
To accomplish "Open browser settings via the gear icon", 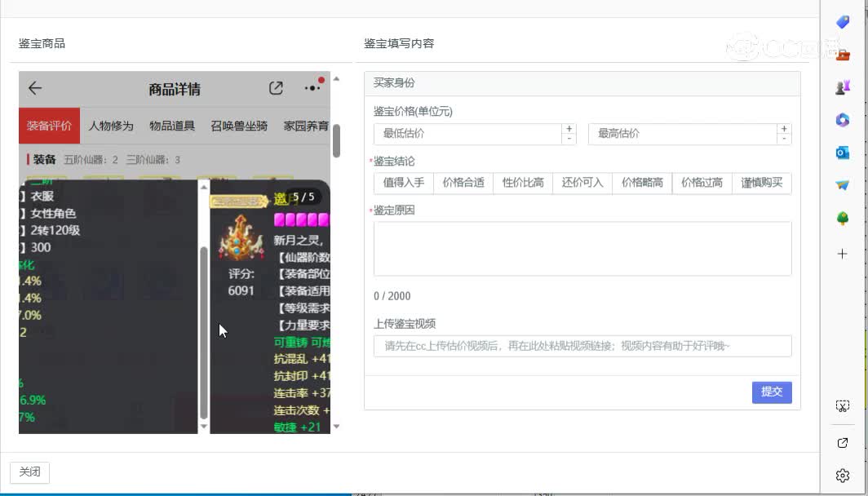I will [843, 474].
